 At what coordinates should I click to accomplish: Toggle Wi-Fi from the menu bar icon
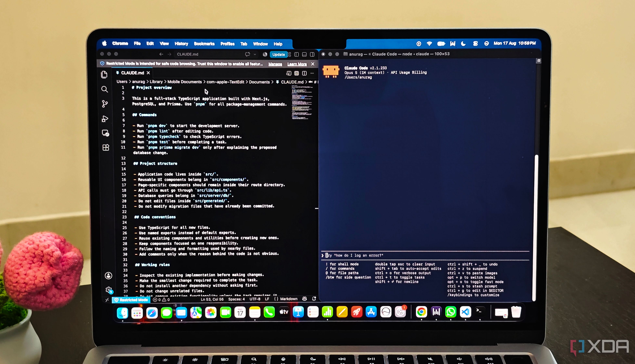(429, 44)
